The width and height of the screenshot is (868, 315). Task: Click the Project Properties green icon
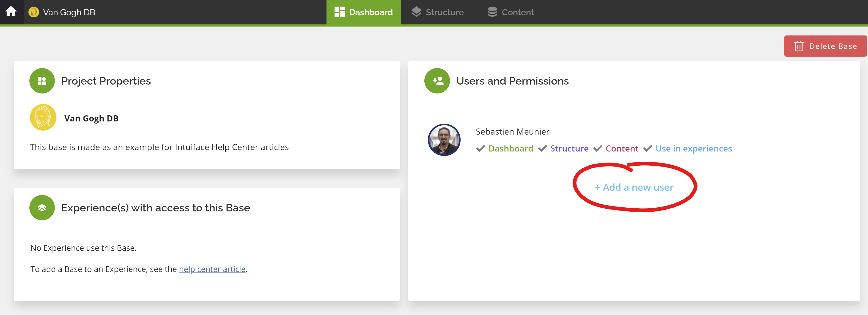click(x=42, y=81)
